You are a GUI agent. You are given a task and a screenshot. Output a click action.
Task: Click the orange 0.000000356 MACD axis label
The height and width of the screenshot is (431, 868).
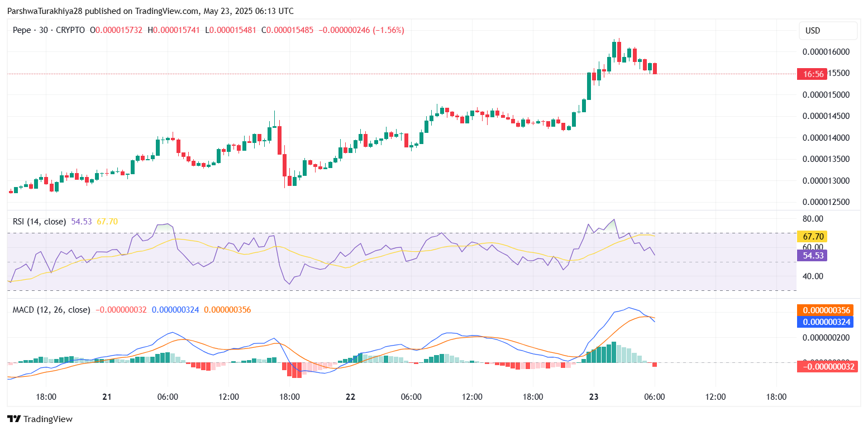(x=827, y=310)
